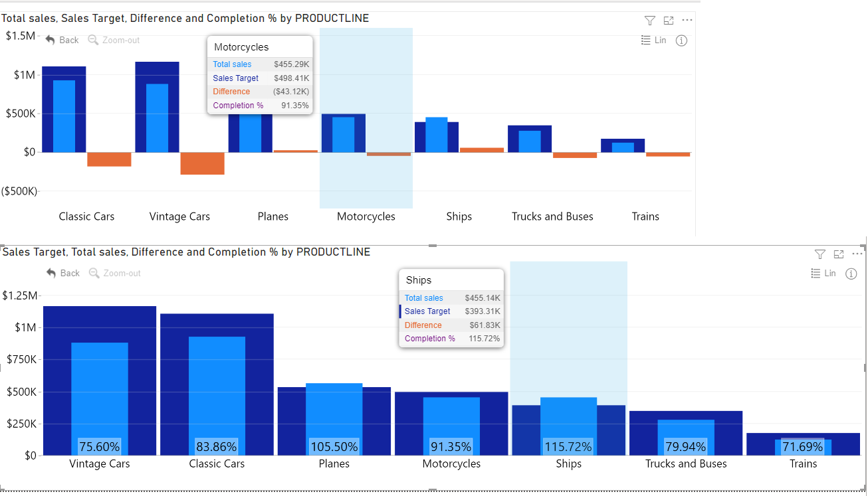Click Ships axis label in upper chart
Viewport: 868px width, 496px height.
[459, 216]
